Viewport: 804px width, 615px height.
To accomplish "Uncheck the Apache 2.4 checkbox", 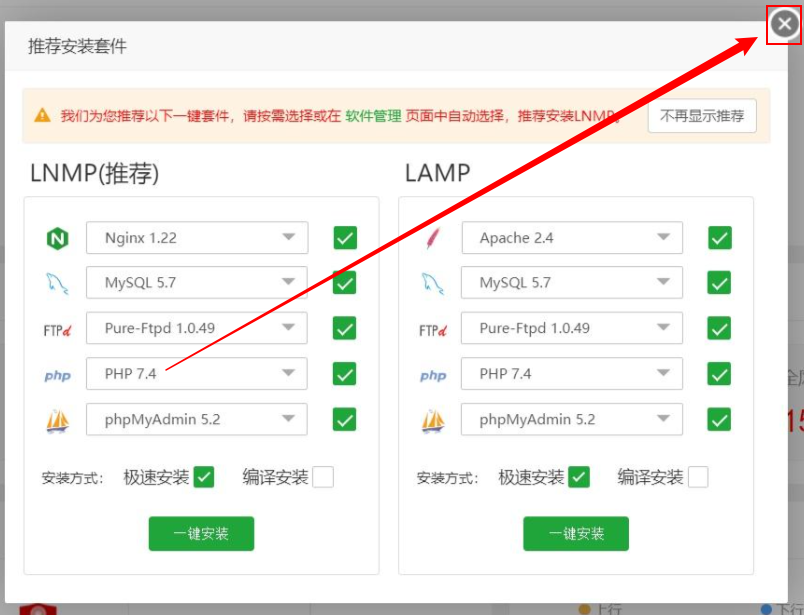I will [x=719, y=238].
